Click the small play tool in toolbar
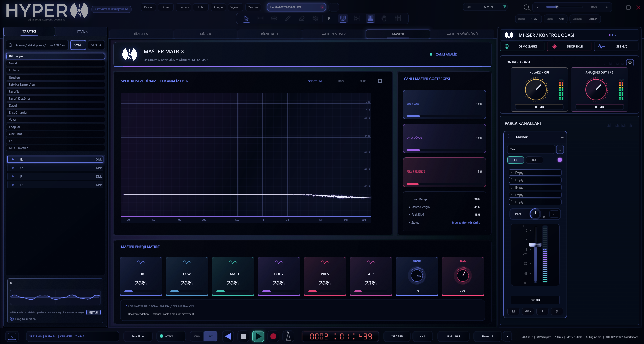Viewport: 644px width, 344px height. [x=329, y=19]
